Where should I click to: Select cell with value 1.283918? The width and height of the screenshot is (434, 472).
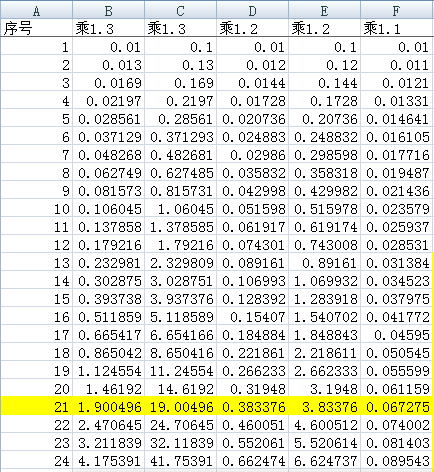coord(324,299)
